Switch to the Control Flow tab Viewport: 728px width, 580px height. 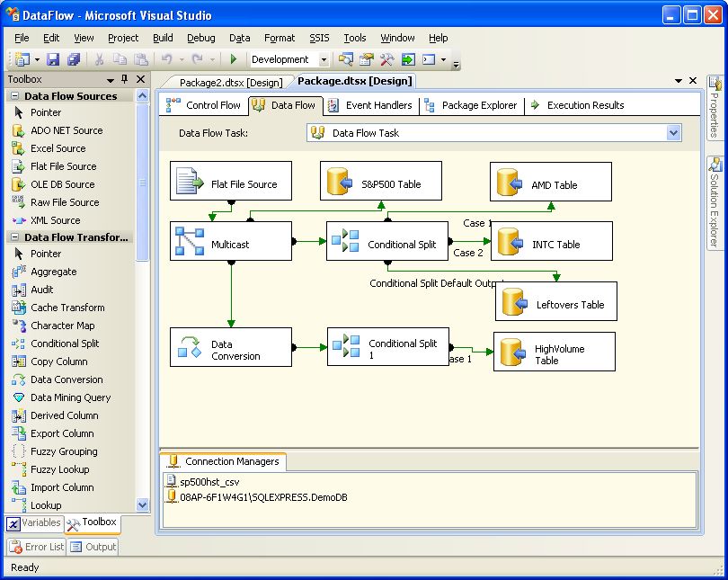(204, 105)
